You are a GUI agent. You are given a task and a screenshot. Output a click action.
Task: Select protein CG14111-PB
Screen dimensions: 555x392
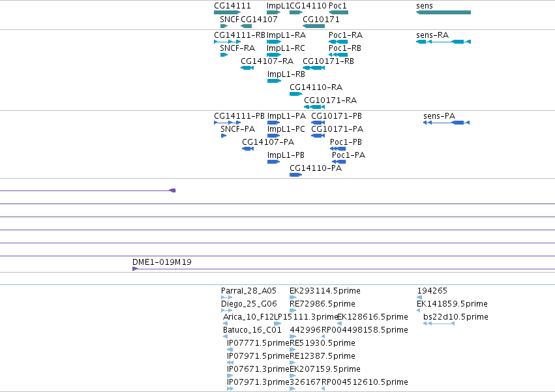[227, 123]
